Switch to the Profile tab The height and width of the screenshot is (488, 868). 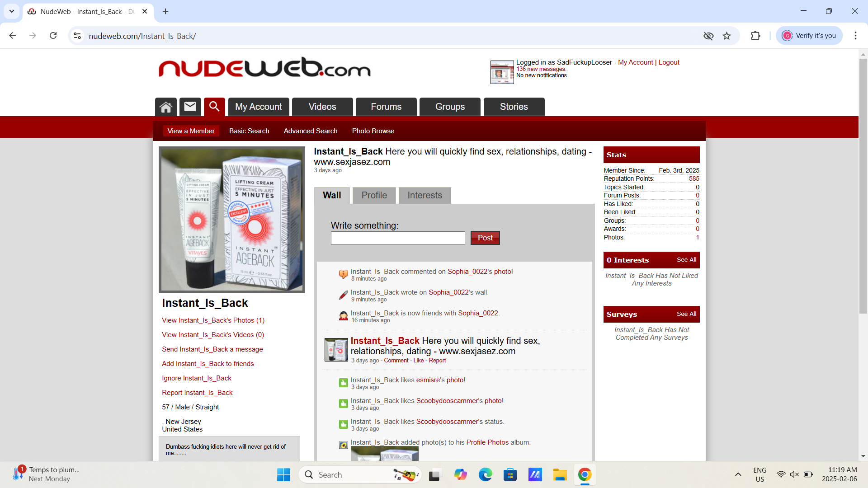[374, 195]
